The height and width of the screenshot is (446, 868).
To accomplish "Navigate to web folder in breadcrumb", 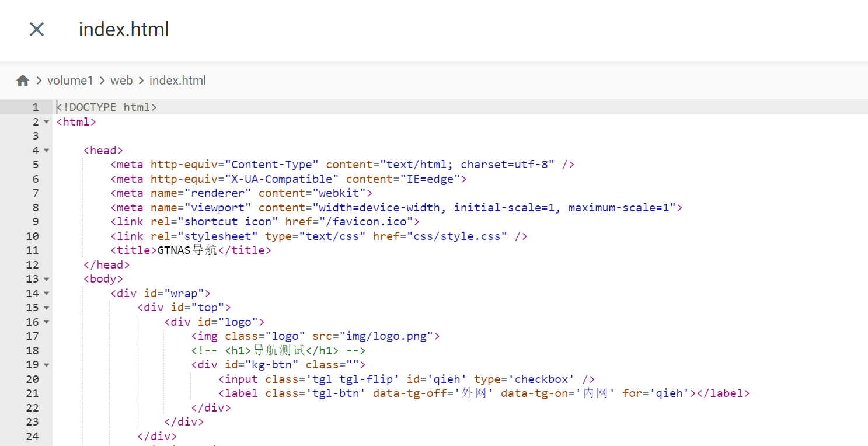I will tap(121, 81).
